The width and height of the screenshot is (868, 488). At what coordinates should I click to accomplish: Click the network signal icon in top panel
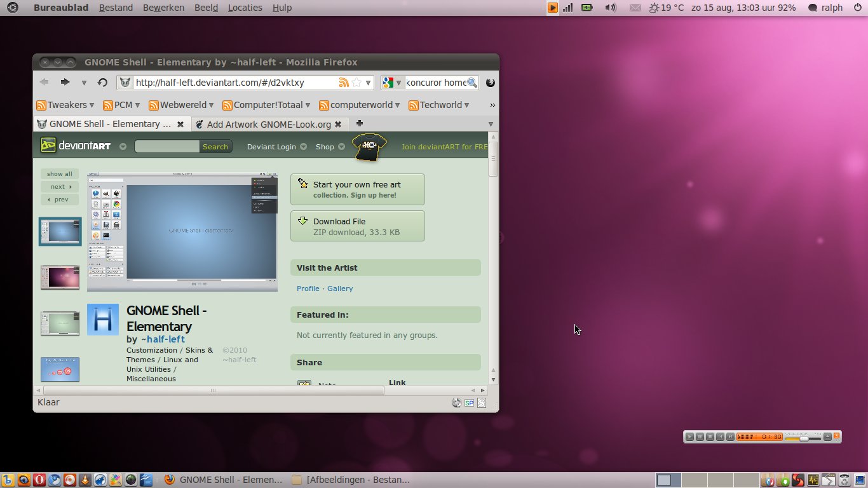tap(567, 8)
